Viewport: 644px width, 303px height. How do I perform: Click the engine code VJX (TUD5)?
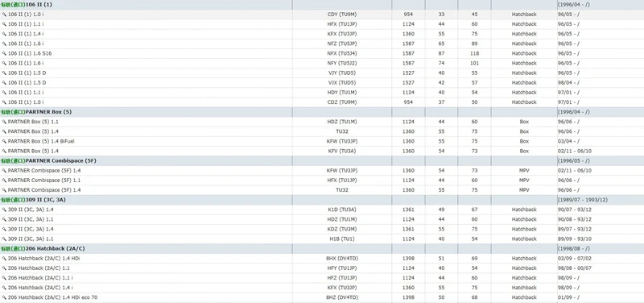341,83
